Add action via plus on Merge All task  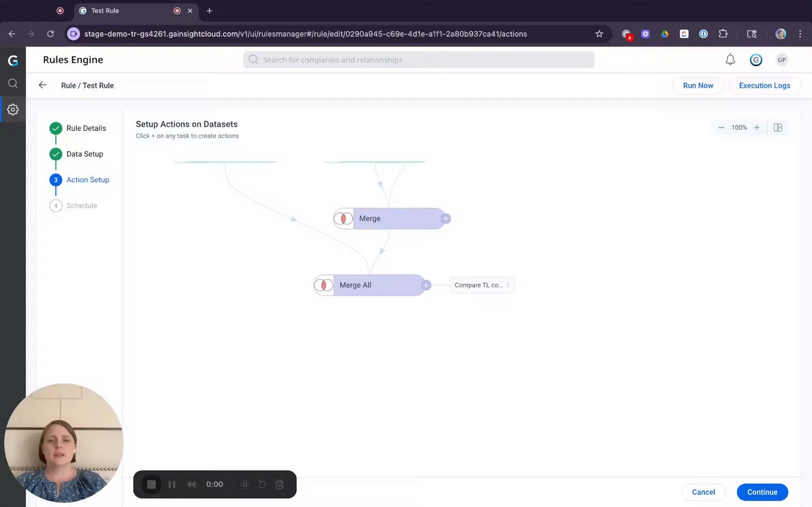[426, 286]
